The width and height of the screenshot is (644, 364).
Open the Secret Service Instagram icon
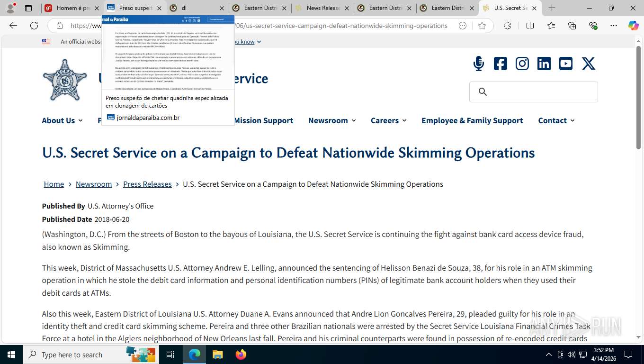coord(522,64)
